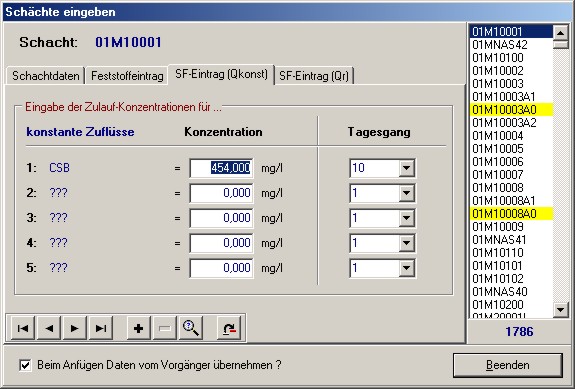Go to the first record

(x=23, y=328)
